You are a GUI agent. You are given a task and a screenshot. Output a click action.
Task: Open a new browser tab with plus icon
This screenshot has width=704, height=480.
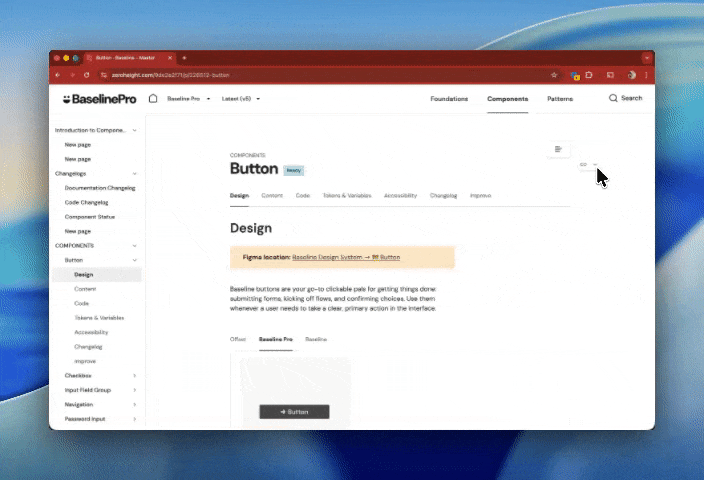(x=184, y=58)
